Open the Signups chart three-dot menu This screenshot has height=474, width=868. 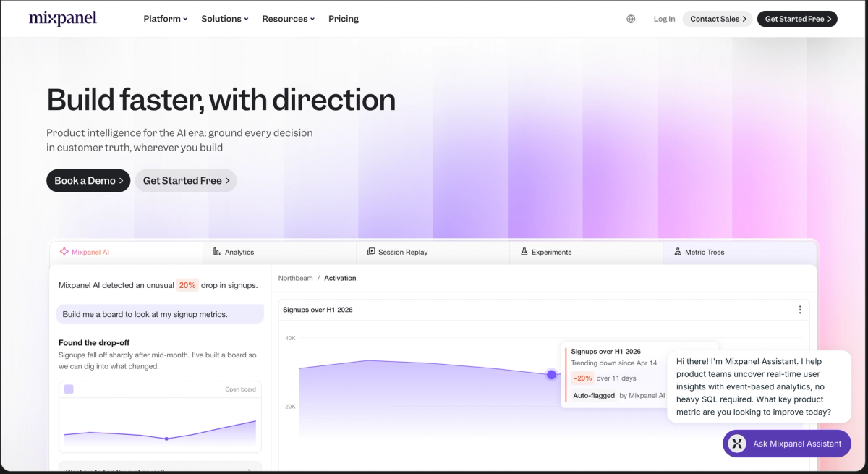click(x=800, y=310)
